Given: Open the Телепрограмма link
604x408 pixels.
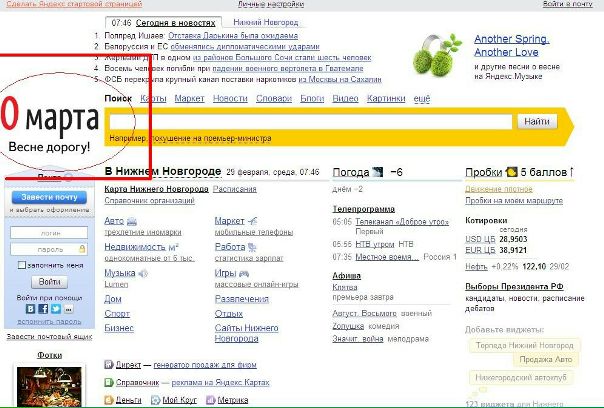Looking at the screenshot, I should pyautogui.click(x=364, y=209).
